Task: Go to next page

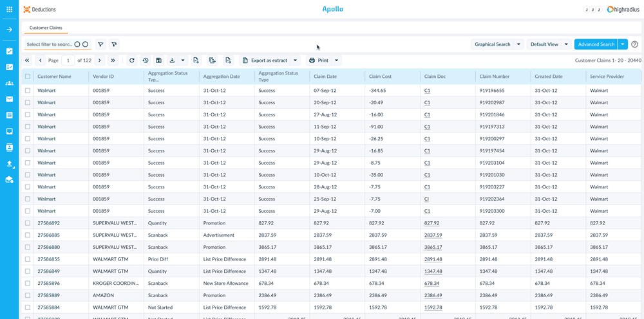Action: [x=99, y=60]
